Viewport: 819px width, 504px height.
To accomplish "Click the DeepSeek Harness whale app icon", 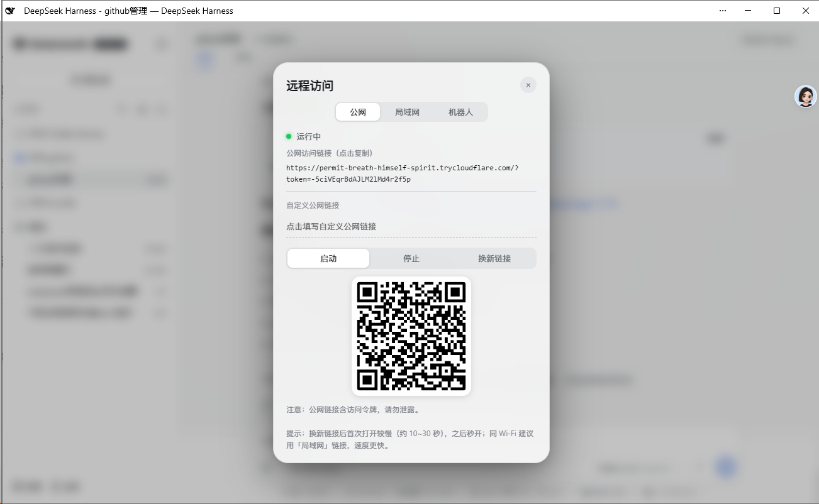I will click(10, 11).
